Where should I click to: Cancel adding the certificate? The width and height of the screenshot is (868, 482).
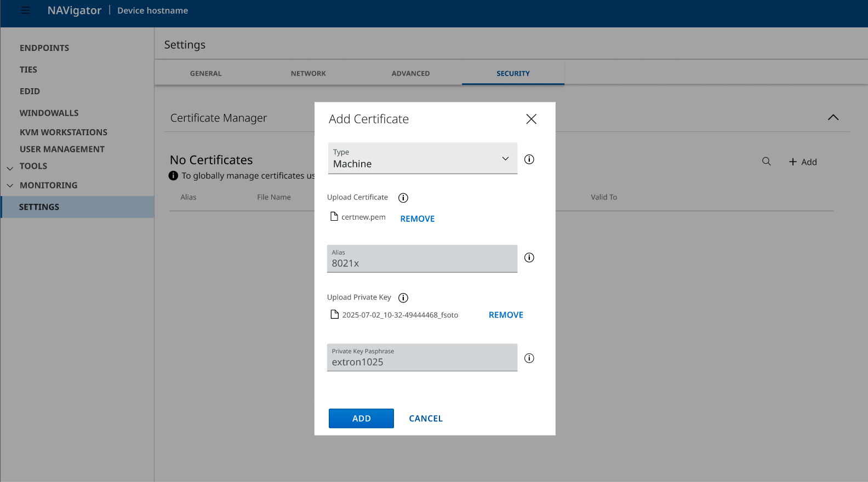point(425,418)
